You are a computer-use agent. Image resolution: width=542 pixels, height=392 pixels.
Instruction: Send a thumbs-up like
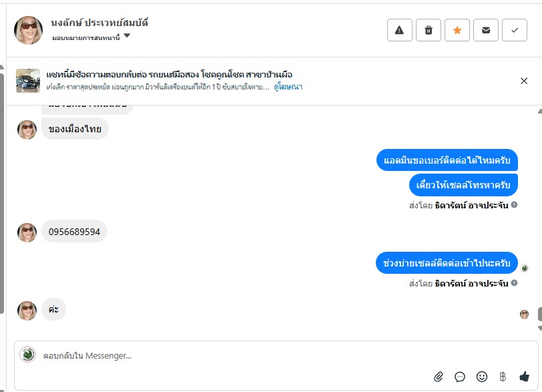coord(525,377)
